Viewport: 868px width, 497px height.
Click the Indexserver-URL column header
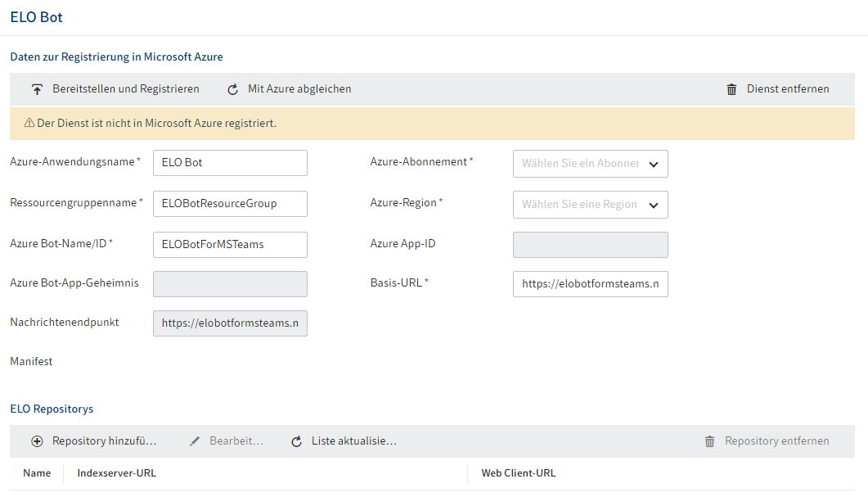[x=117, y=473]
